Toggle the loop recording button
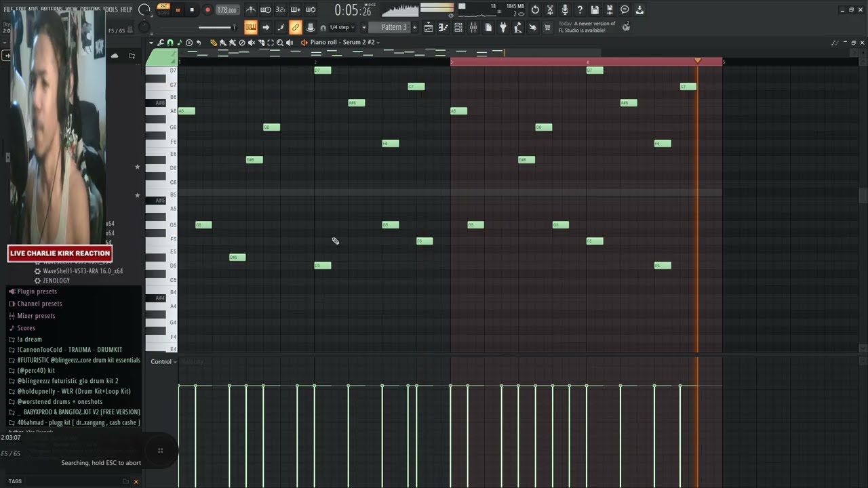This screenshot has width=868, height=488. pos(311,9)
